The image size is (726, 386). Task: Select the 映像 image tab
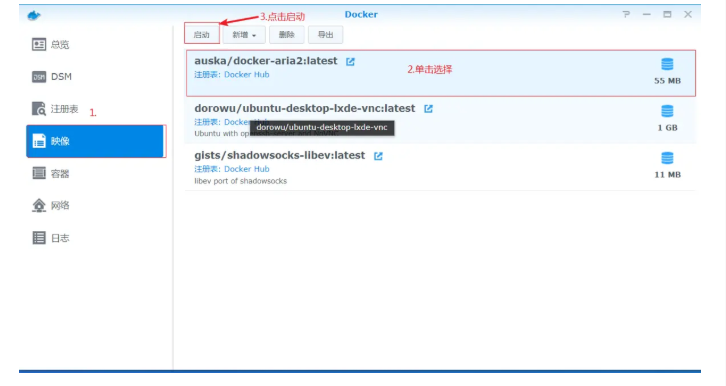pyautogui.click(x=96, y=141)
